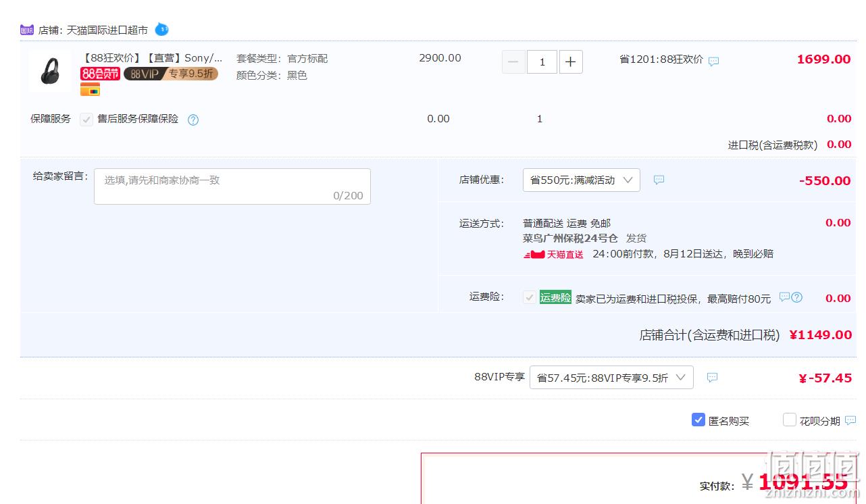Click the comment icon next to 88VIP dropdown
The width and height of the screenshot is (866, 504).
(x=712, y=378)
